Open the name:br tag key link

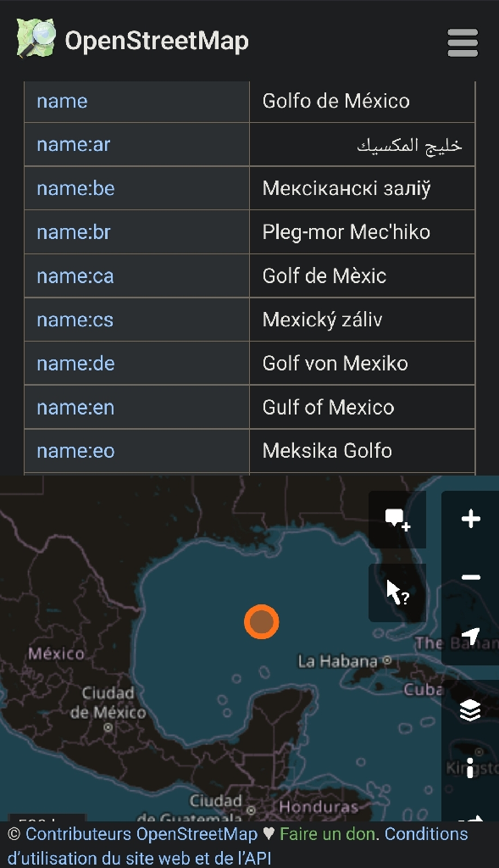tap(74, 232)
